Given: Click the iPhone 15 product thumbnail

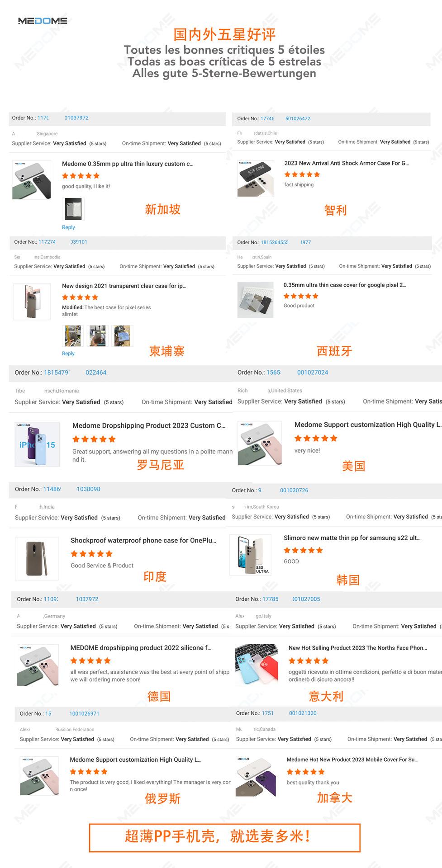Looking at the screenshot, I should pyautogui.click(x=37, y=444).
